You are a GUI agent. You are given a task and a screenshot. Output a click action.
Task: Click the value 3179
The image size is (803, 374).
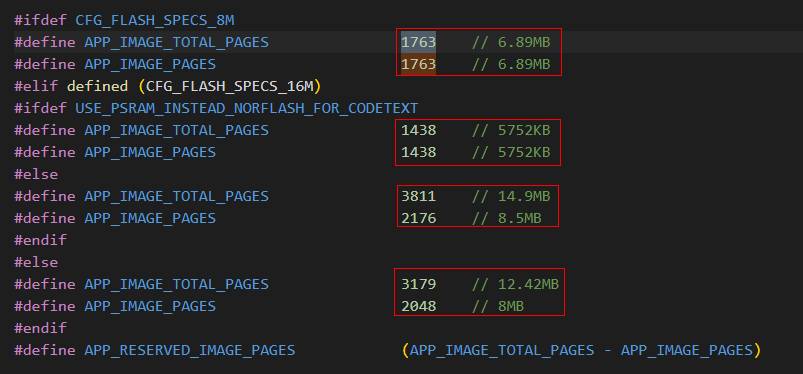click(418, 284)
